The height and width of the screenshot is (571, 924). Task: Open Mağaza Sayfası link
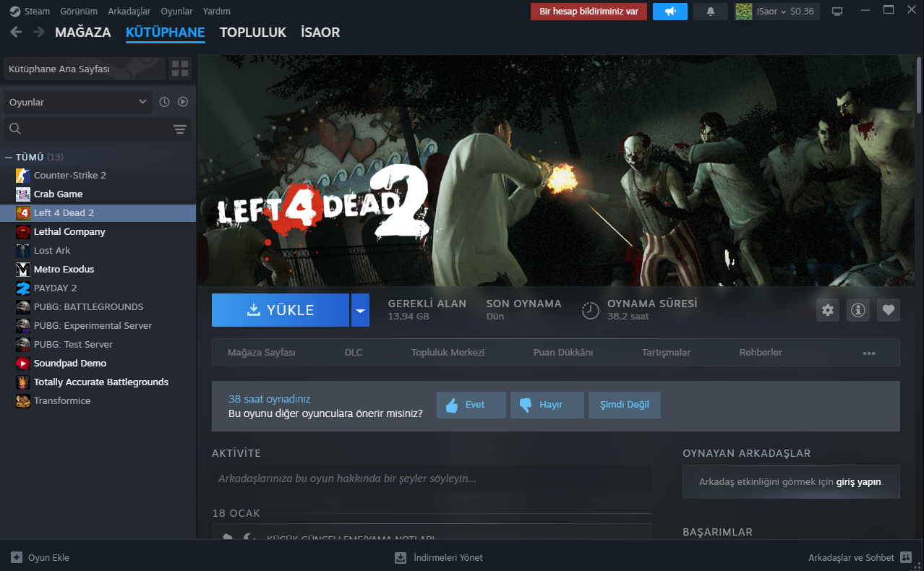(262, 353)
